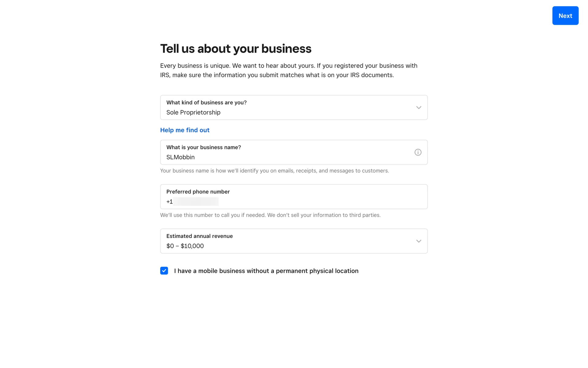Click the Preferred phone number label
588x368 pixels.
tap(198, 192)
